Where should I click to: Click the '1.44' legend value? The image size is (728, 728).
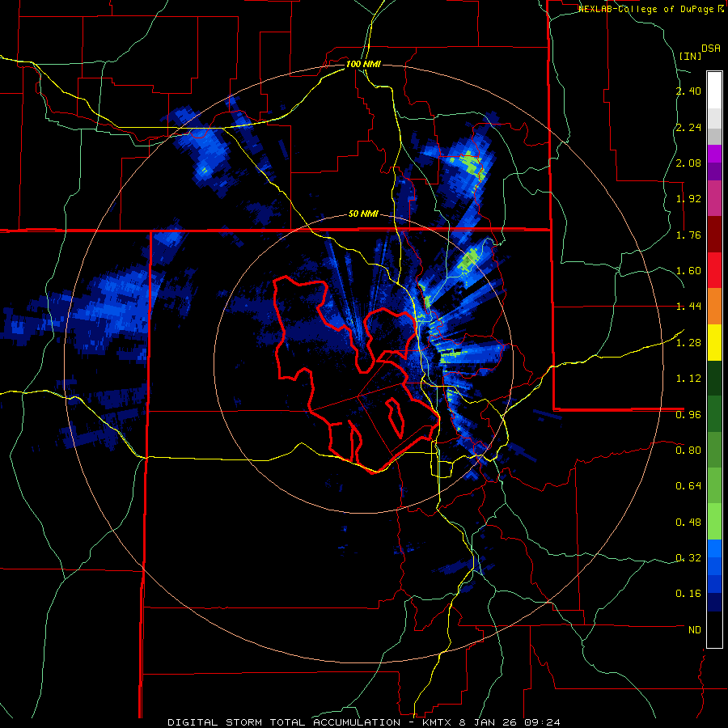click(688, 307)
